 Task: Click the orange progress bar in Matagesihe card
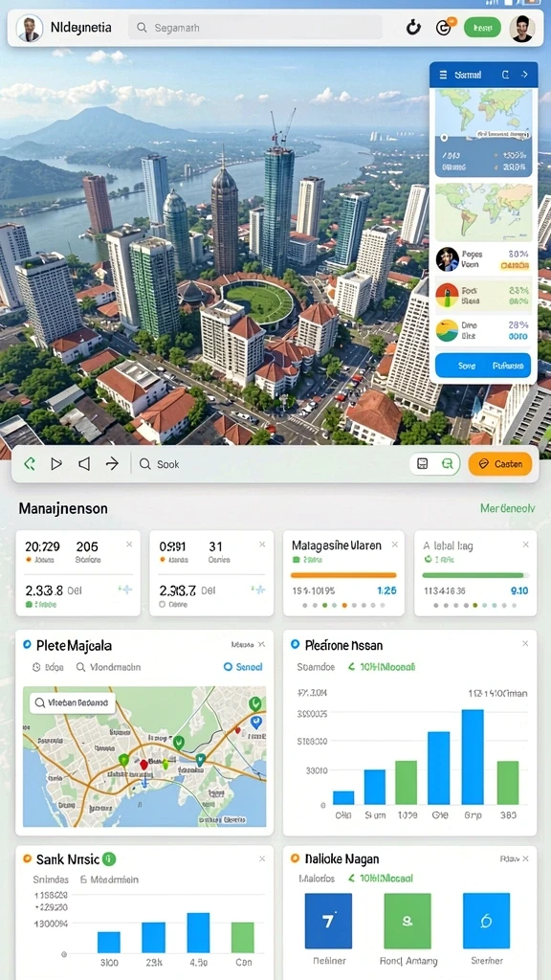[343, 575]
